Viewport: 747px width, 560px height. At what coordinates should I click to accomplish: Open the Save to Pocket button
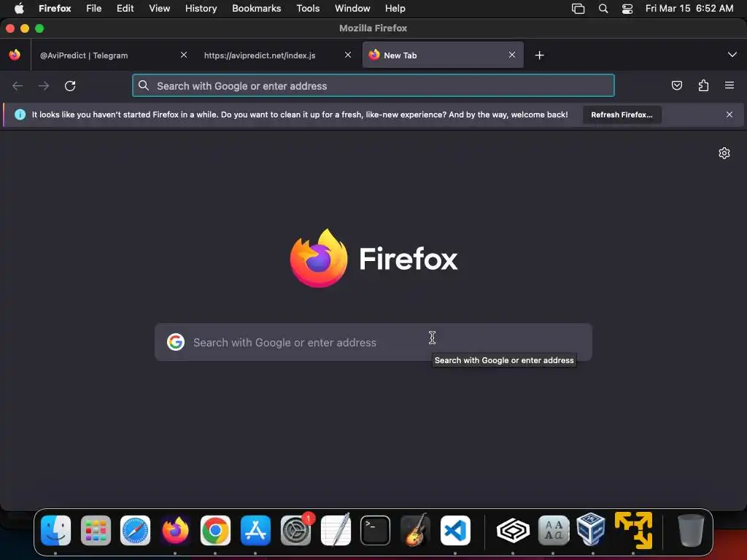[x=676, y=86]
